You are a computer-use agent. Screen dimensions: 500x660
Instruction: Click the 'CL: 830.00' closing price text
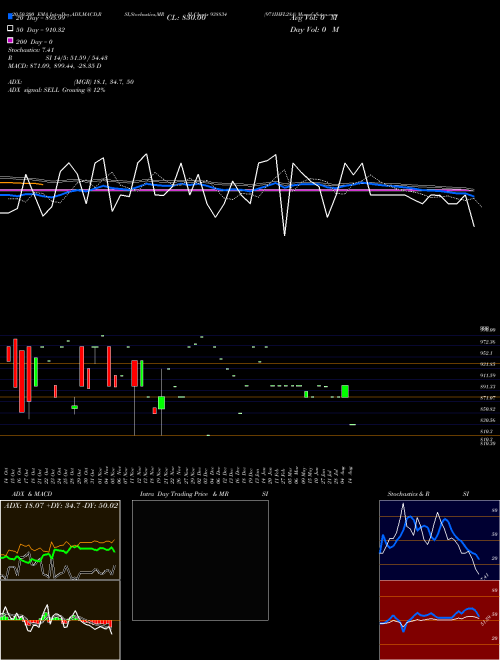pos(186,18)
